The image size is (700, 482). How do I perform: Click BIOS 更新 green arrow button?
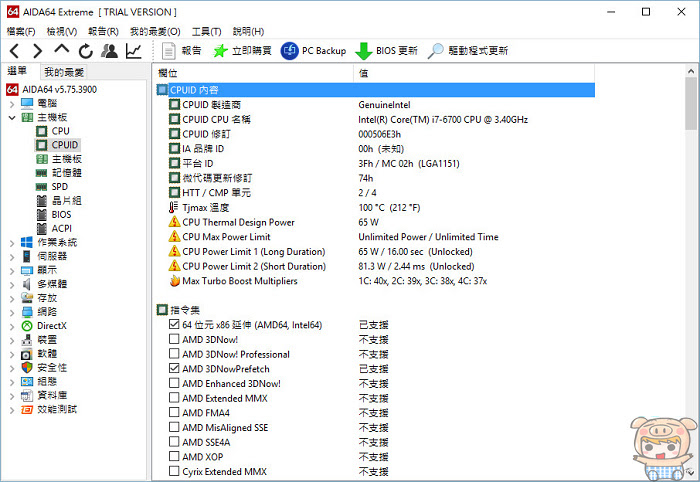[x=386, y=51]
